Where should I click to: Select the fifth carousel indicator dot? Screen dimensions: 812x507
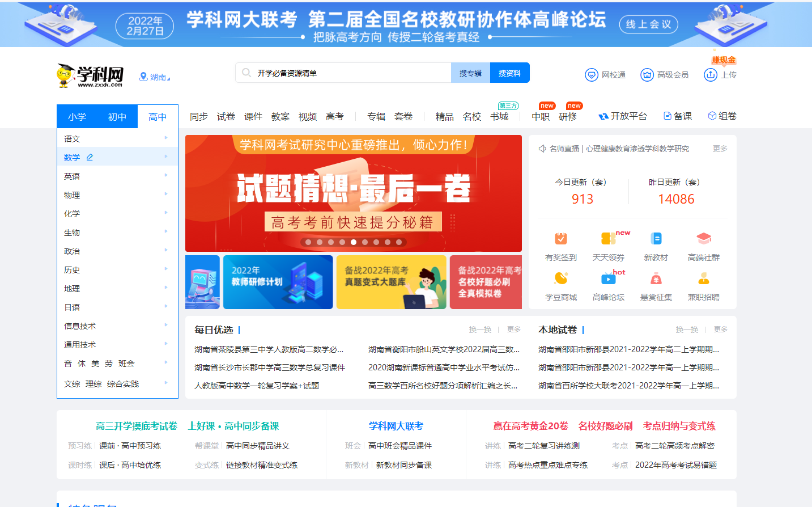[x=354, y=242]
